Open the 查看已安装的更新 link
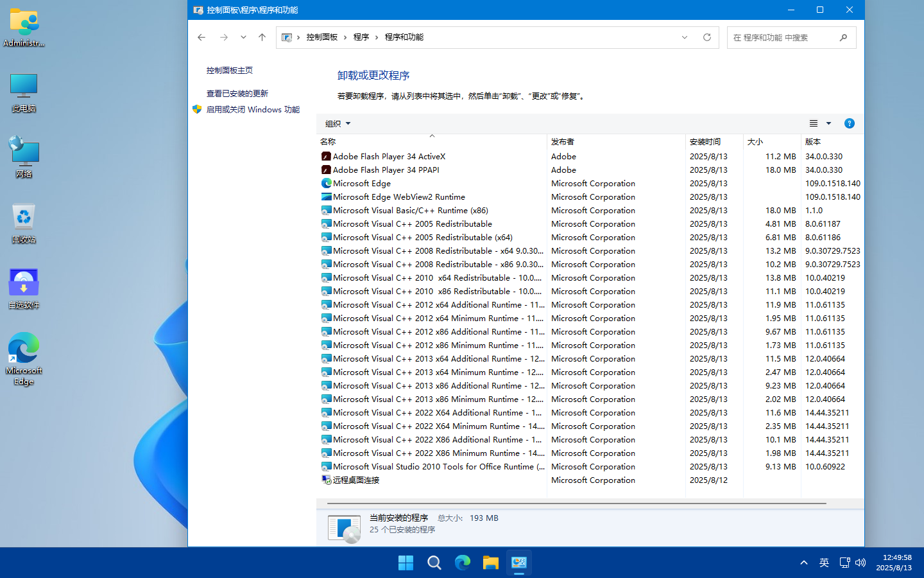 (x=237, y=94)
